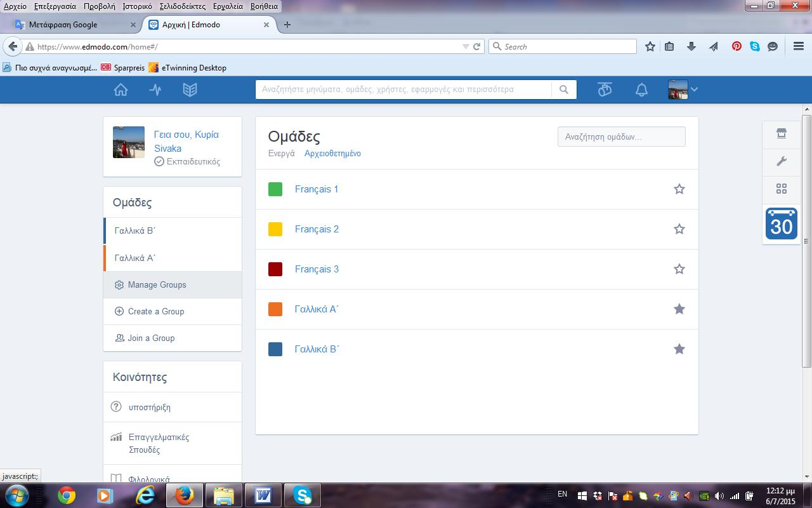Viewport: 812px width, 508px height.
Task: Open eTwinning Desktop bookmark
Action: click(187, 67)
